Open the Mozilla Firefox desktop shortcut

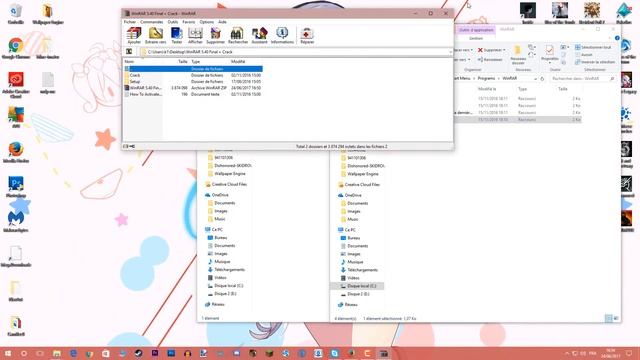pyautogui.click(x=16, y=152)
